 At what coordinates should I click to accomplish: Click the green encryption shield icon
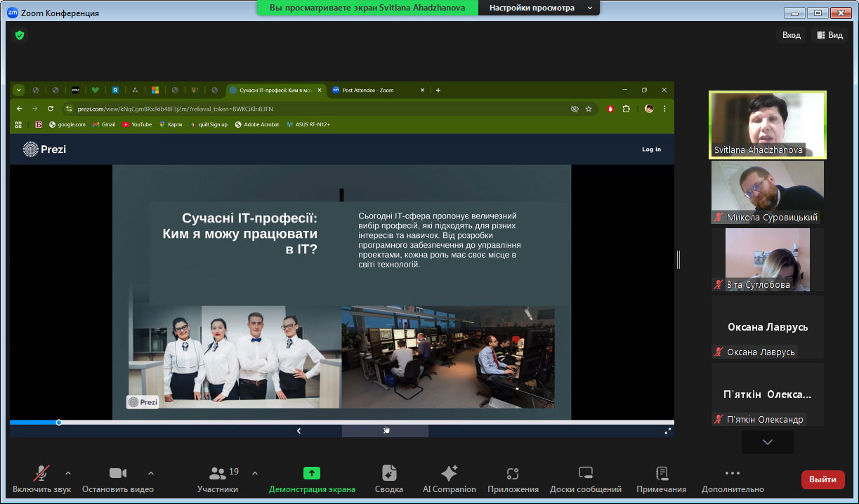click(x=20, y=35)
